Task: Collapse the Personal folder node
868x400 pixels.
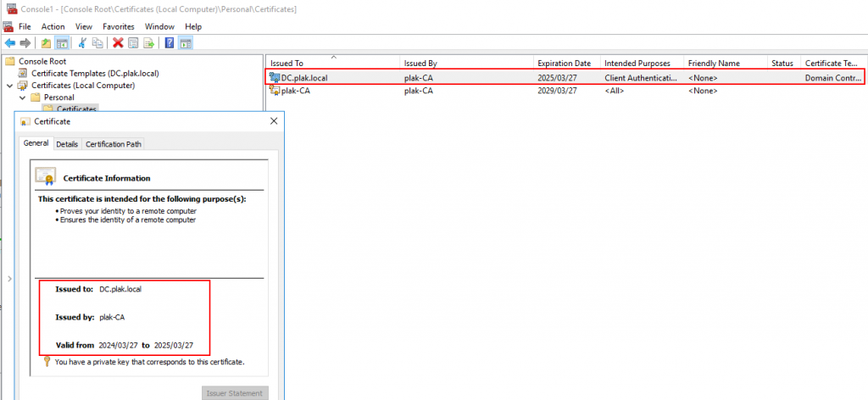Action: click(22, 97)
